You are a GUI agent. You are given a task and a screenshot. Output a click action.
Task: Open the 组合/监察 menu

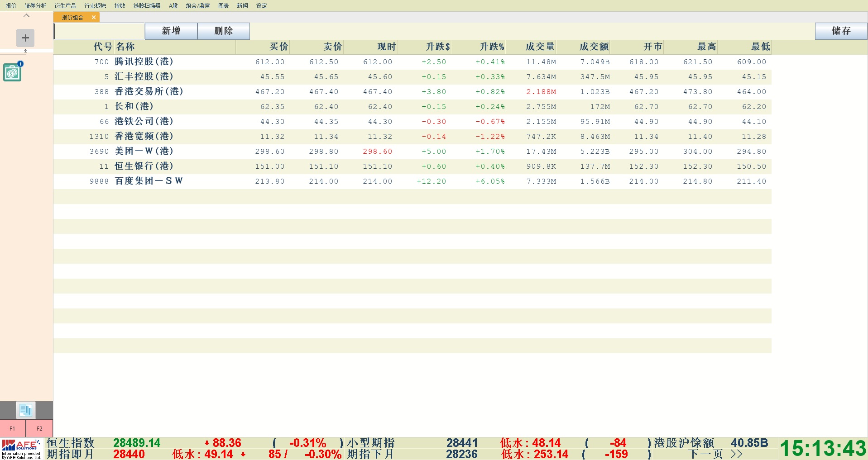[x=198, y=5]
